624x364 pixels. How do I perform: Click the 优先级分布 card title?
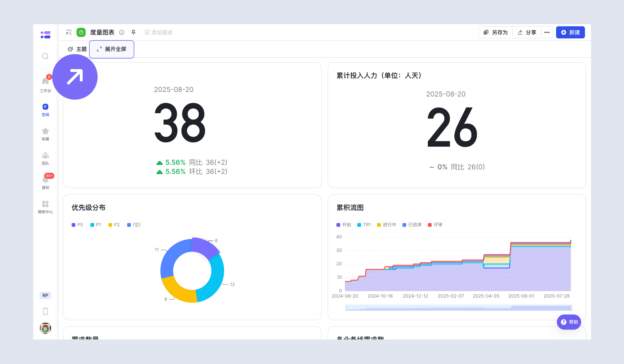pos(89,207)
